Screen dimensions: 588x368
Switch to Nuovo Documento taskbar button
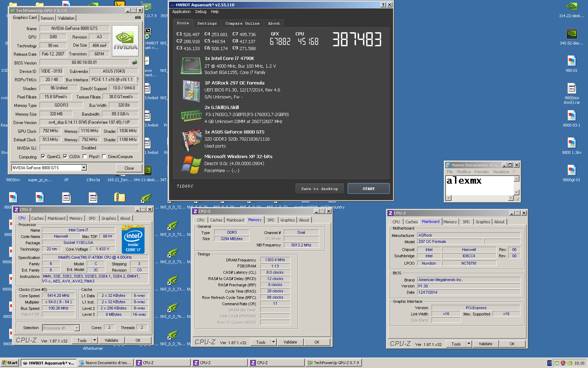(x=106, y=363)
